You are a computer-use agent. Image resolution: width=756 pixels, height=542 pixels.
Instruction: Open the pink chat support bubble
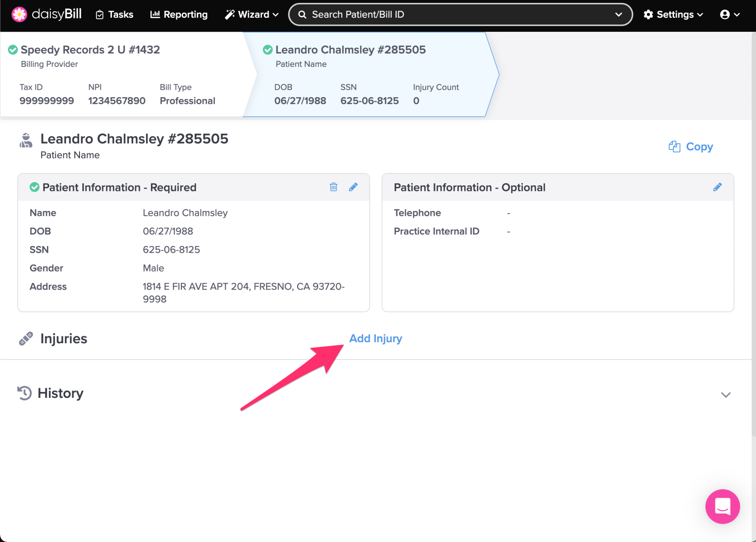[722, 506]
